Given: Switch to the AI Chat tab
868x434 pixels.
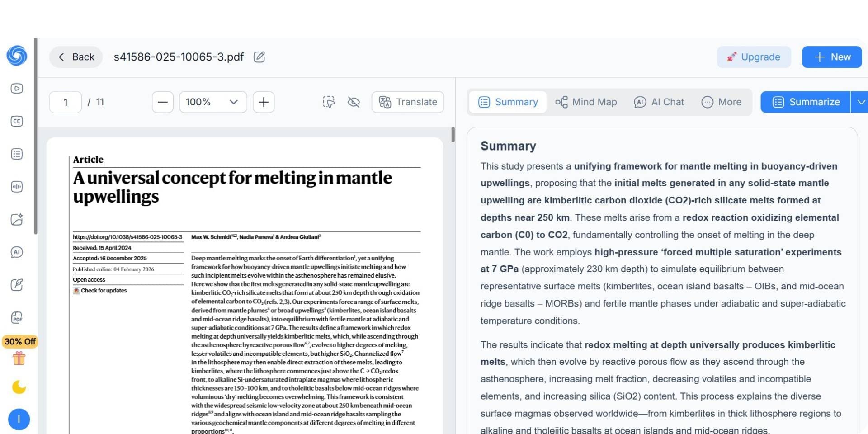Looking at the screenshot, I should tap(659, 102).
